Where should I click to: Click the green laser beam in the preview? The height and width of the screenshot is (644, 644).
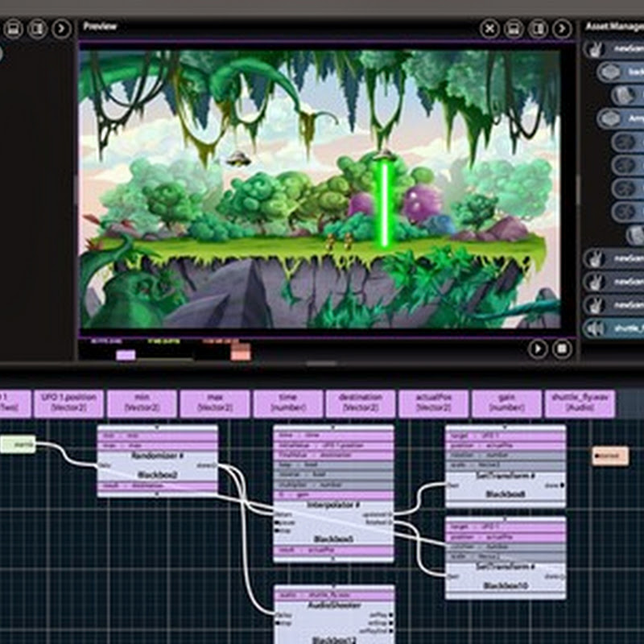click(385, 205)
